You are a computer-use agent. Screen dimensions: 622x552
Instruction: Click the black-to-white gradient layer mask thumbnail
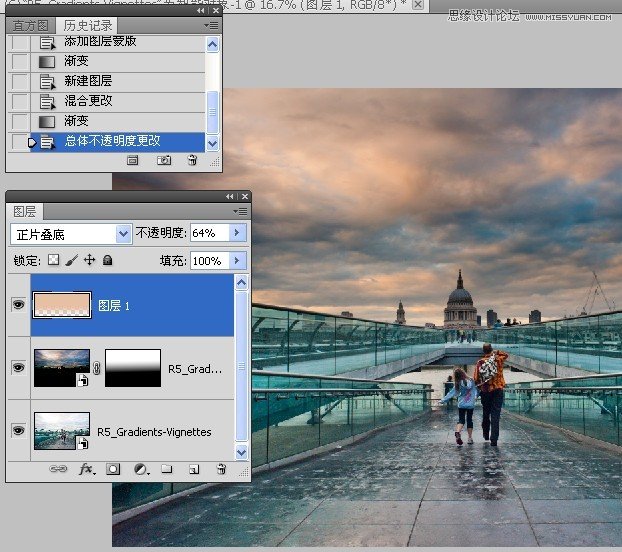pyautogui.click(x=132, y=368)
